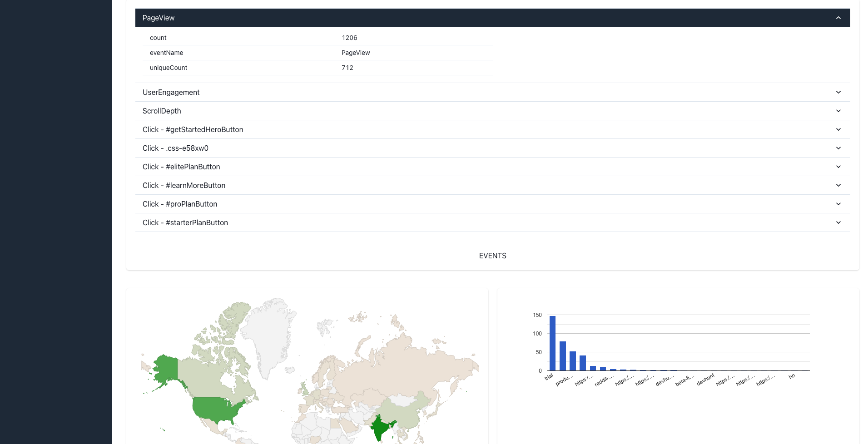Expand learnMoreButton row chevron
868x444 pixels.
[x=838, y=185]
